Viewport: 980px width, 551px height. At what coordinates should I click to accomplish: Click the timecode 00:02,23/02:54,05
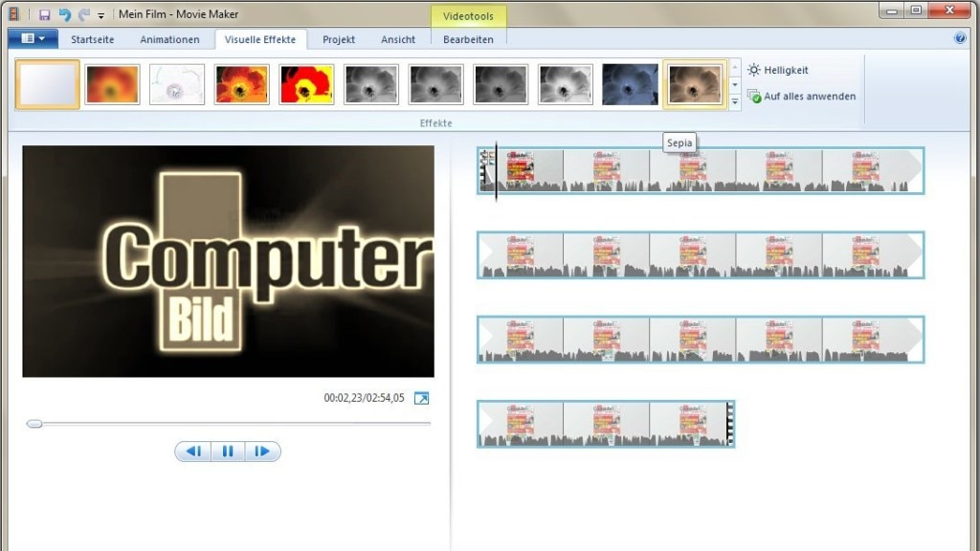(x=364, y=398)
